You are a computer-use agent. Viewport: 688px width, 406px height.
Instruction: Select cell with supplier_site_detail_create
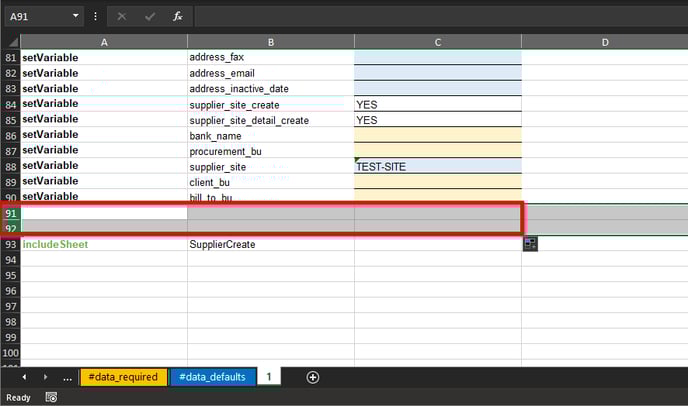[271, 120]
